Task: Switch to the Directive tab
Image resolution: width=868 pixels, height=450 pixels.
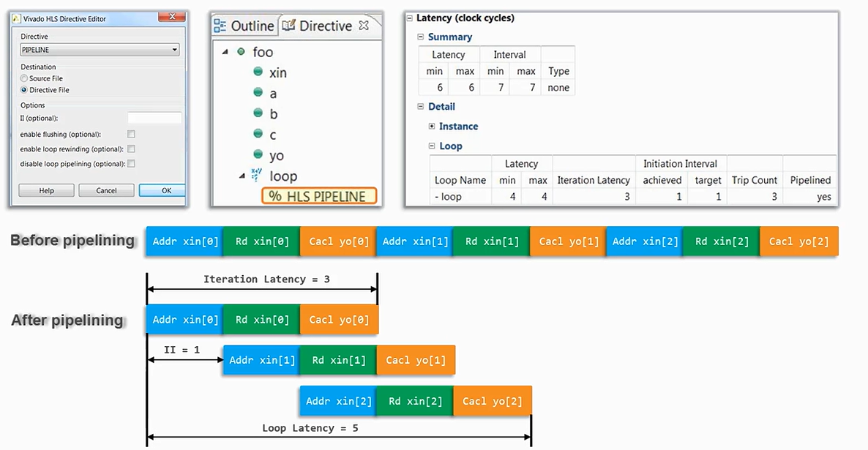Action: 325,26
